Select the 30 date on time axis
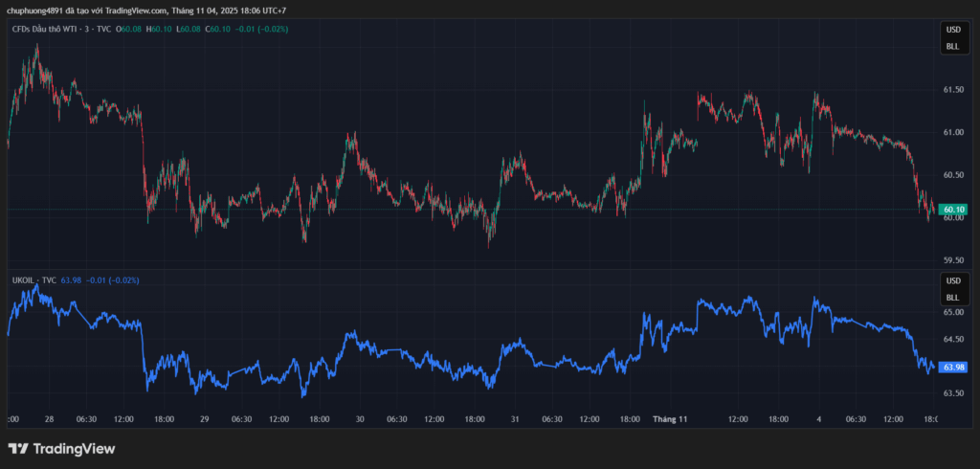 coord(360,419)
